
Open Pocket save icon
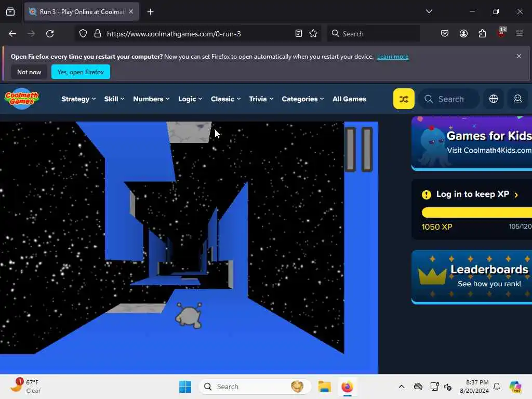tap(445, 34)
